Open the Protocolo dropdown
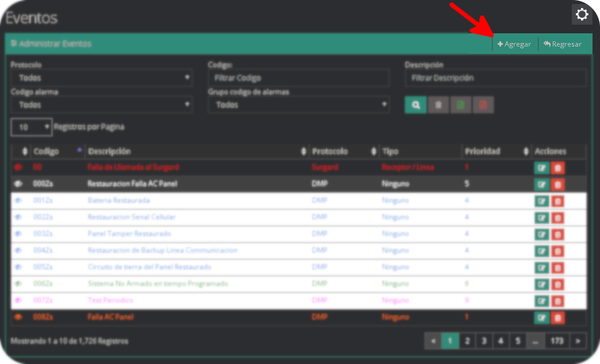 [102, 78]
